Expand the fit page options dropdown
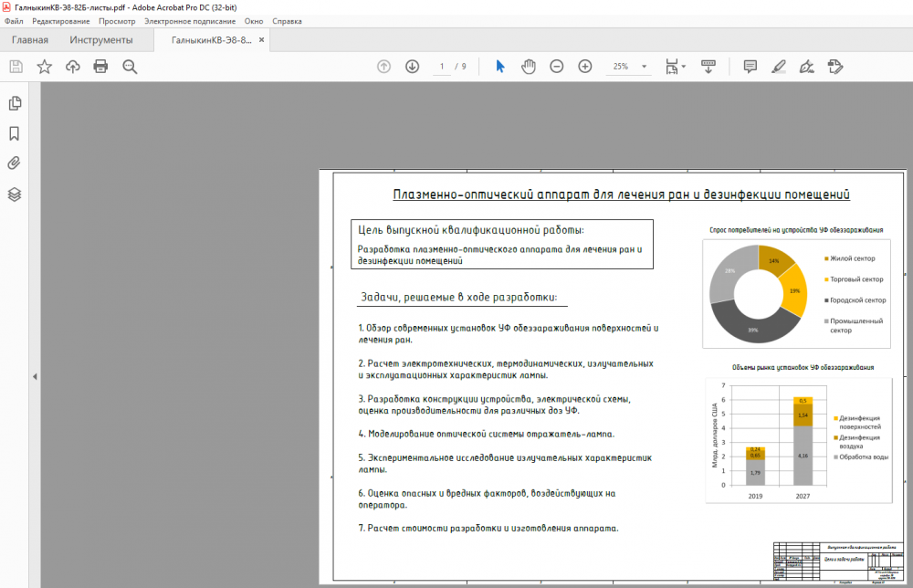The width and height of the screenshot is (913, 588). click(x=684, y=67)
